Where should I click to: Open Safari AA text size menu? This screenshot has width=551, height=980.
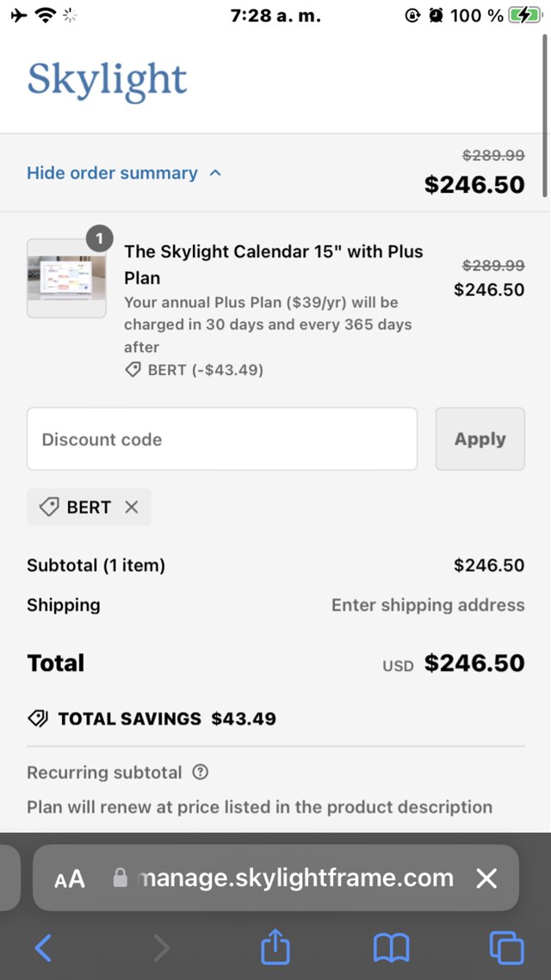tap(70, 878)
